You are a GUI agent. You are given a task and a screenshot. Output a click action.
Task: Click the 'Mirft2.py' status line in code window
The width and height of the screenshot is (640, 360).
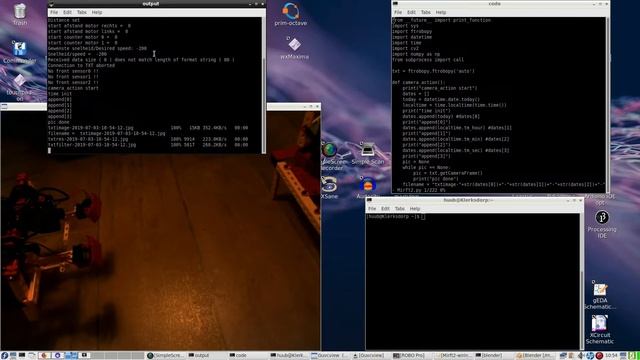coord(421,190)
